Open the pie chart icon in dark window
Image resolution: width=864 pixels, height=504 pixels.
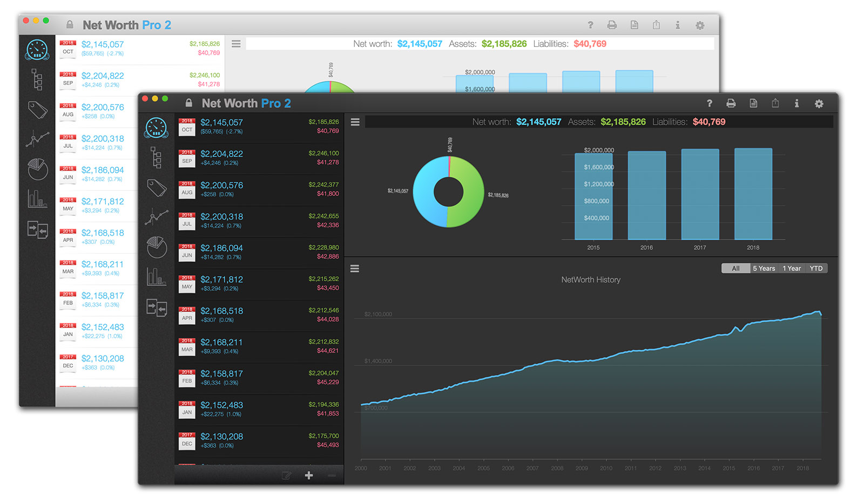[x=157, y=247]
